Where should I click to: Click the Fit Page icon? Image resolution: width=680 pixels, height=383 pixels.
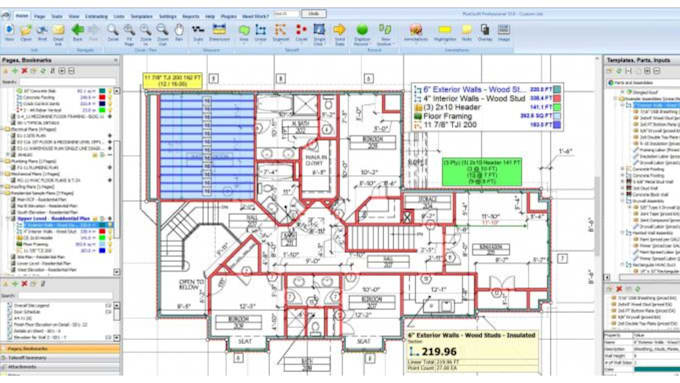tap(129, 29)
